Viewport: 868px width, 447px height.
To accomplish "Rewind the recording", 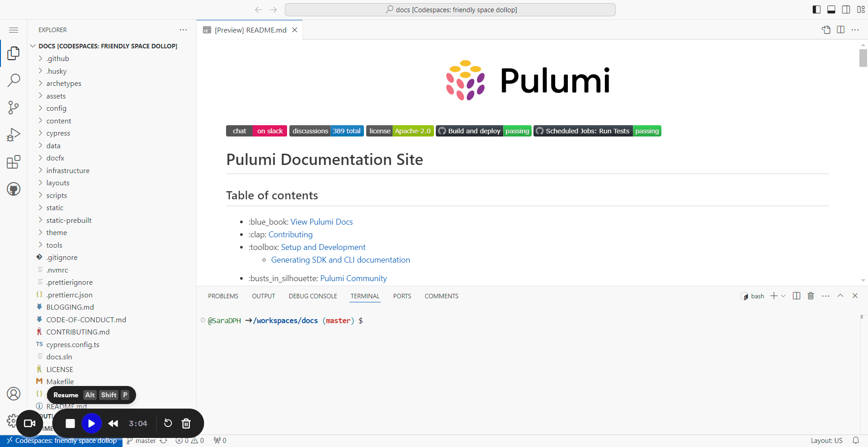I will pos(113,423).
